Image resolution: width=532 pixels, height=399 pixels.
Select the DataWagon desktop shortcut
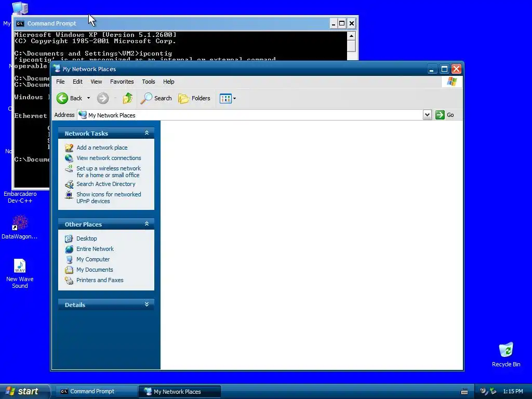click(20, 227)
